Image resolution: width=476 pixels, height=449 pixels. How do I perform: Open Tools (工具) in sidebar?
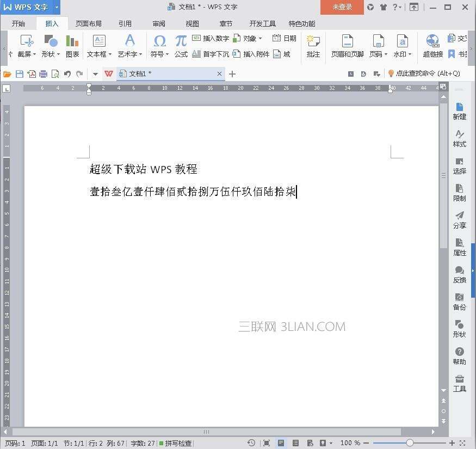pos(459,384)
